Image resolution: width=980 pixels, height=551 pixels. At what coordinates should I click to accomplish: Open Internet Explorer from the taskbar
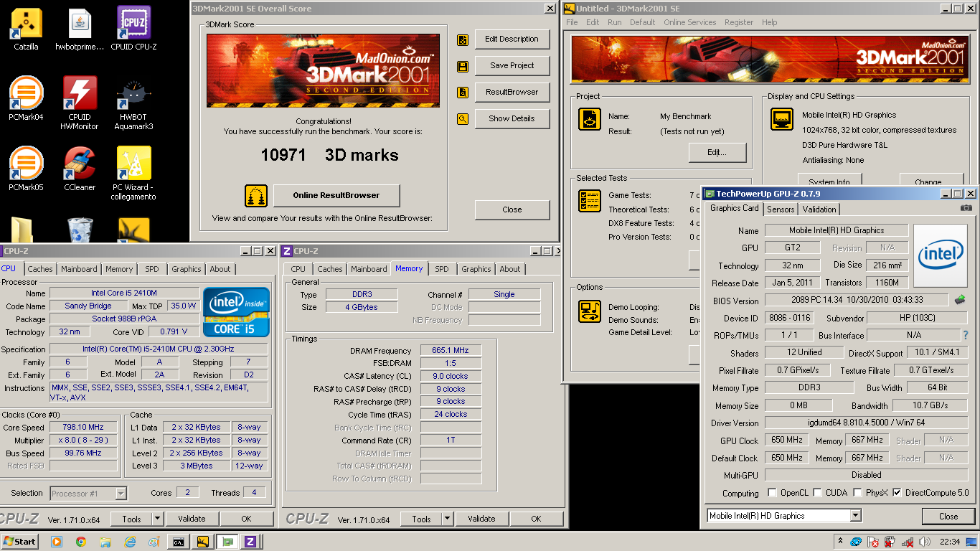130,542
